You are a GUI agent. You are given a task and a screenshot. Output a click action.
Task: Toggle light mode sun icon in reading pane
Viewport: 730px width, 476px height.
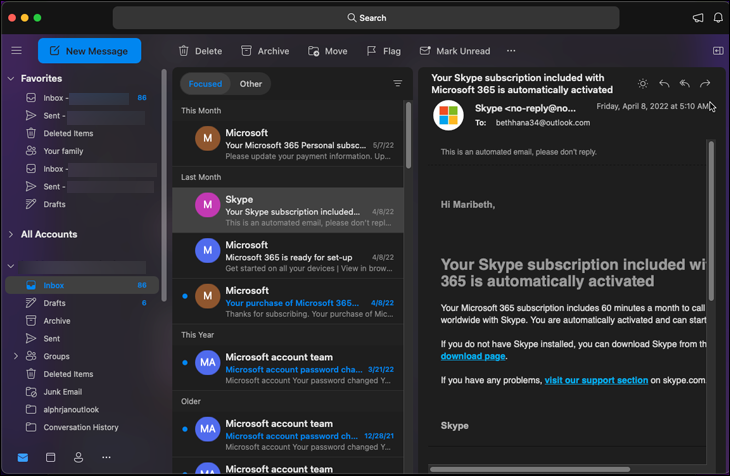[x=642, y=84]
